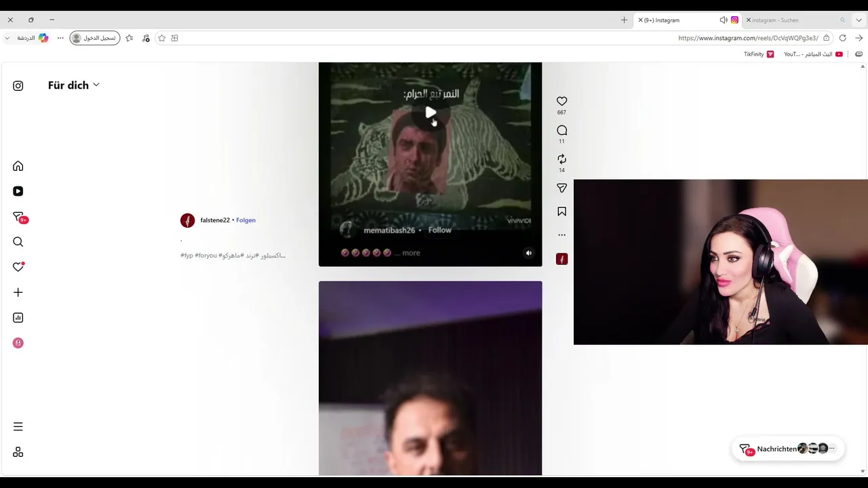
Task: Open comments on the reel
Action: click(x=561, y=130)
